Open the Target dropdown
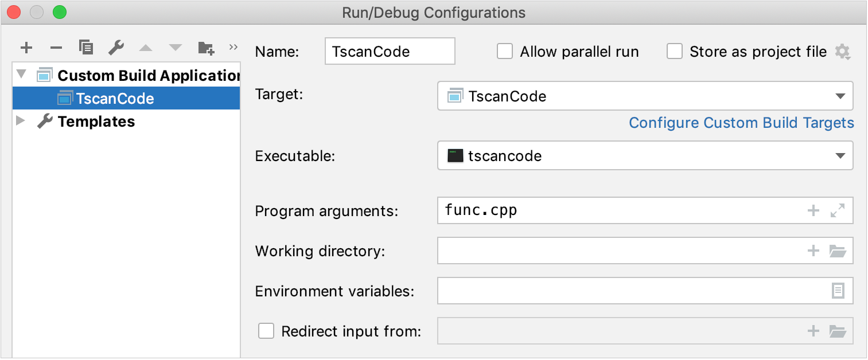Image resolution: width=868 pixels, height=360 pixels. click(840, 96)
